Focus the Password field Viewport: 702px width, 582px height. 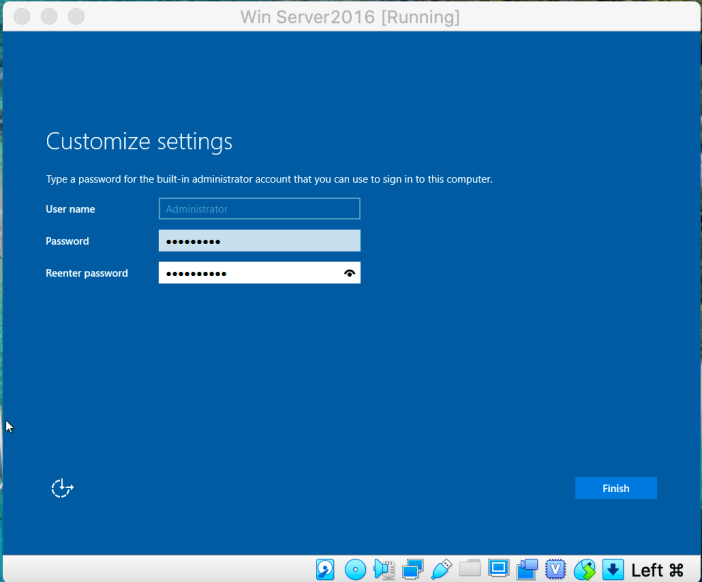pyautogui.click(x=260, y=241)
